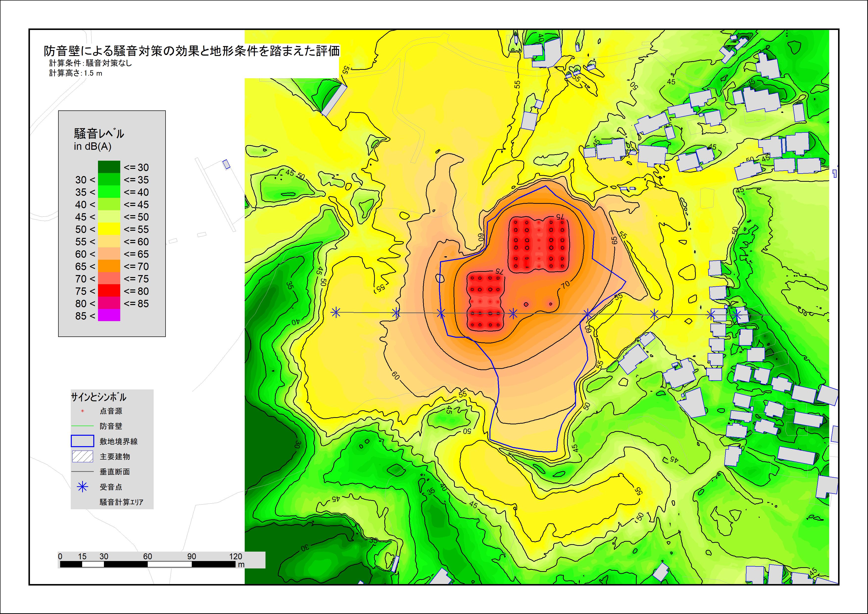Click the dark green <= 30 legend swatch
This screenshot has width=868, height=614.
tap(109, 167)
